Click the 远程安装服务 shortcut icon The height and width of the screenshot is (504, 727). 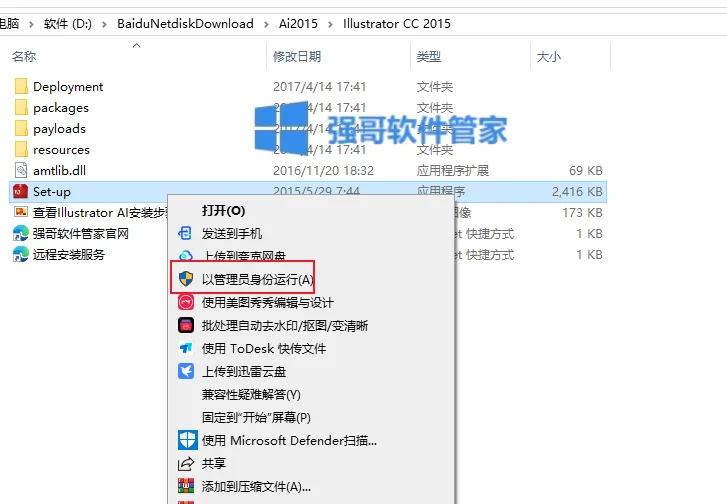click(x=21, y=255)
